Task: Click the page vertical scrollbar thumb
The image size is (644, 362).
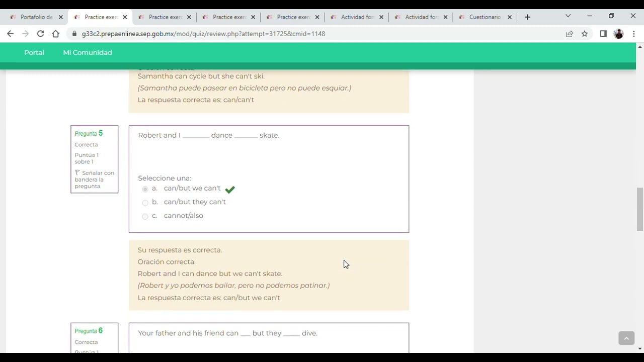Action: [x=639, y=209]
